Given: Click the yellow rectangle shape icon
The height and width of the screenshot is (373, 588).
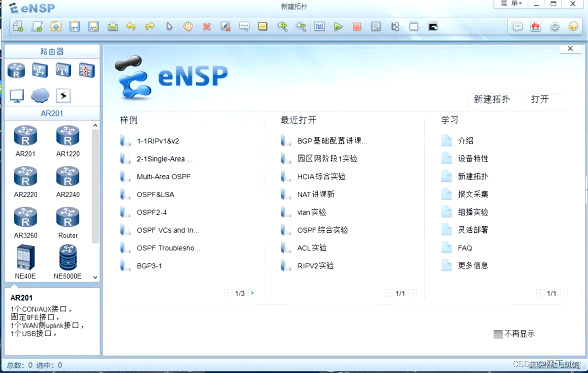Looking at the screenshot, I should pos(262,27).
